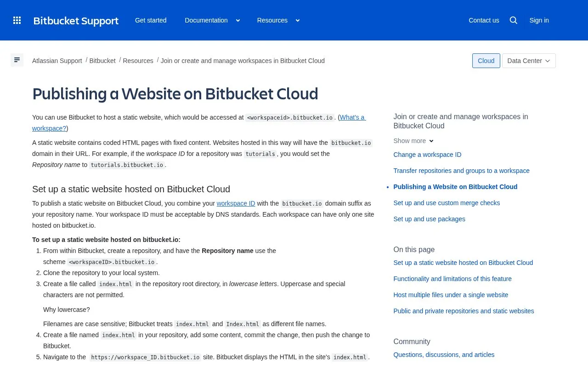The image size is (588, 368).
Task: Click the page title Publishing a Website
Action: click(175, 94)
